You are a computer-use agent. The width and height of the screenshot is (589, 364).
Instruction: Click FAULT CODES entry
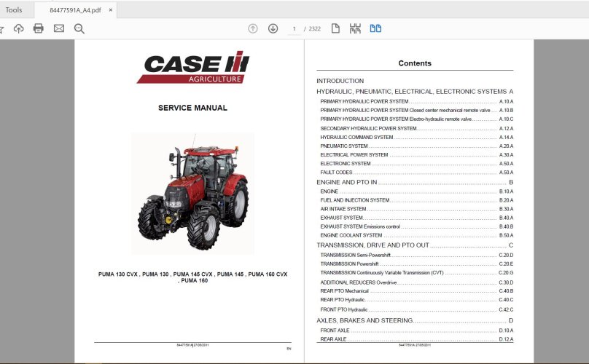(x=416, y=173)
